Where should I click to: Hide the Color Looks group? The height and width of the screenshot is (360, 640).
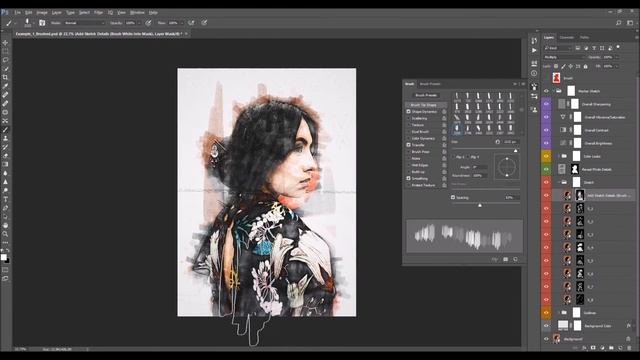[x=546, y=156]
